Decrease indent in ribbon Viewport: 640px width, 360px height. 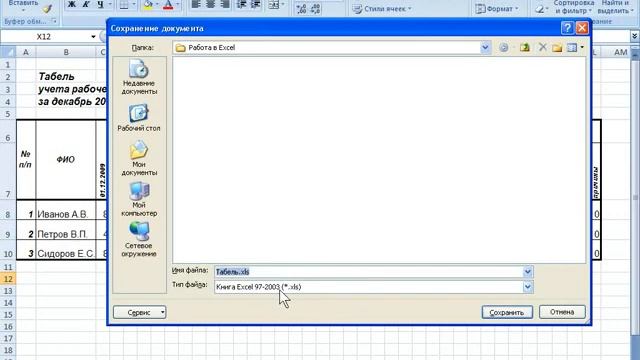pyautogui.click(x=242, y=4)
